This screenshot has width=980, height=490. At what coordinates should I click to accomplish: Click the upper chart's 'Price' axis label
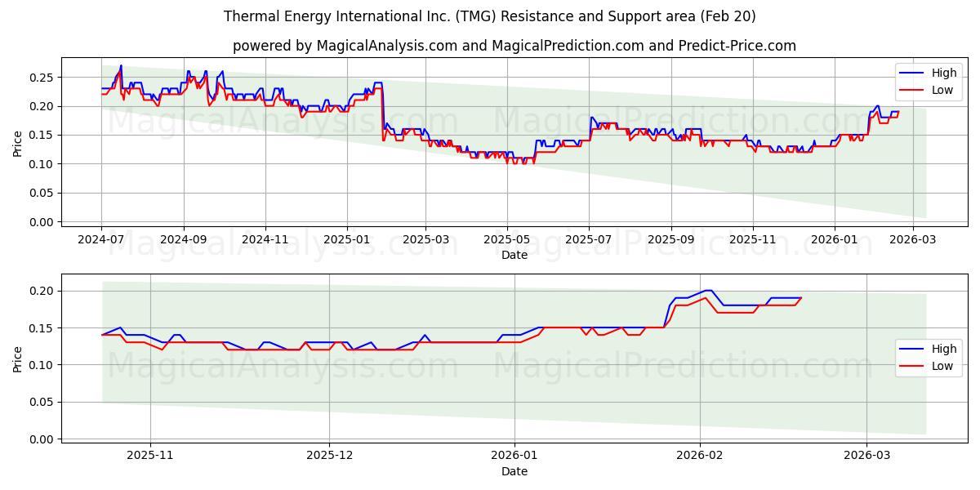click(x=18, y=144)
